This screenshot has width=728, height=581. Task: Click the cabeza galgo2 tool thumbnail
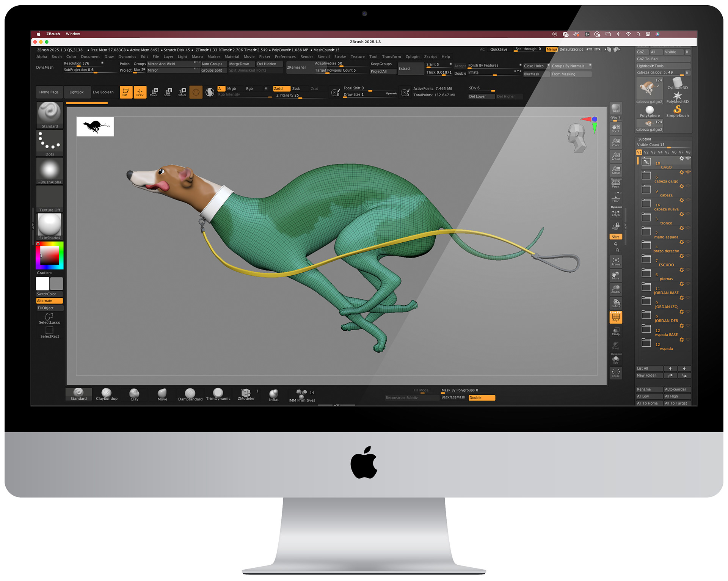click(649, 90)
